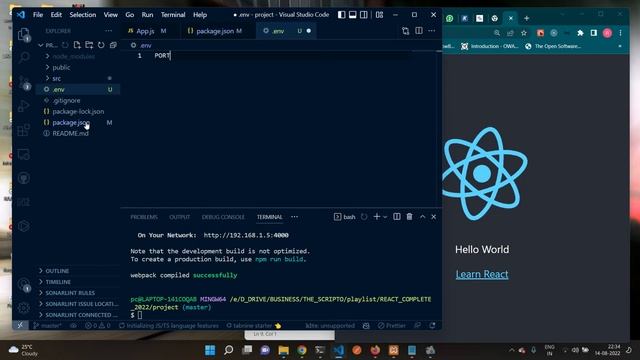Open File Explorer from the taskbar
The height and width of the screenshot is (360, 640).
283,350
